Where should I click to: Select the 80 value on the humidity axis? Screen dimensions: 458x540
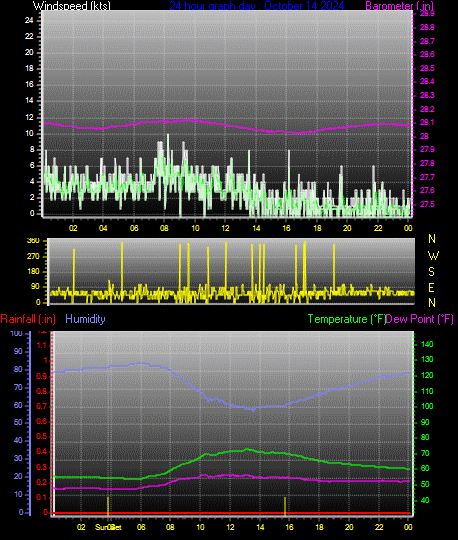[18, 370]
